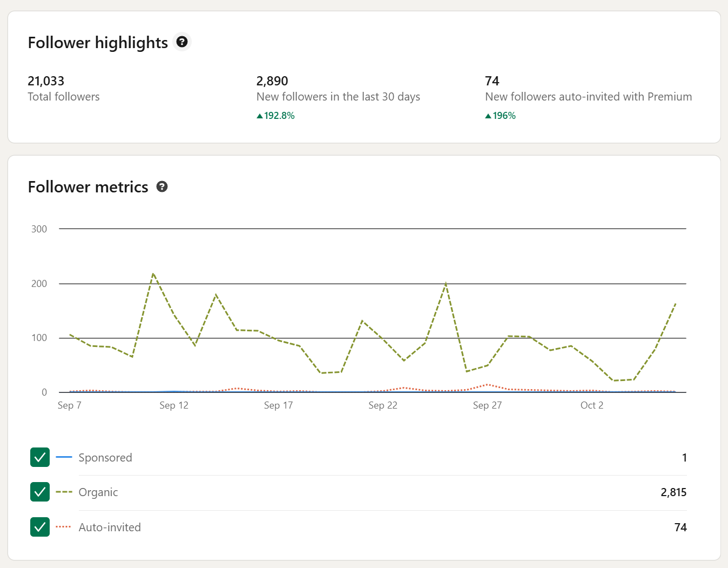The width and height of the screenshot is (728, 568).
Task: Click the 74 followers highlight value
Action: tap(492, 81)
